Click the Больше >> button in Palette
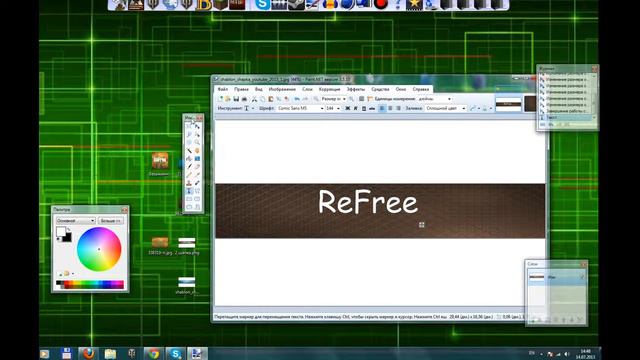This screenshot has width=640, height=360. 111,220
